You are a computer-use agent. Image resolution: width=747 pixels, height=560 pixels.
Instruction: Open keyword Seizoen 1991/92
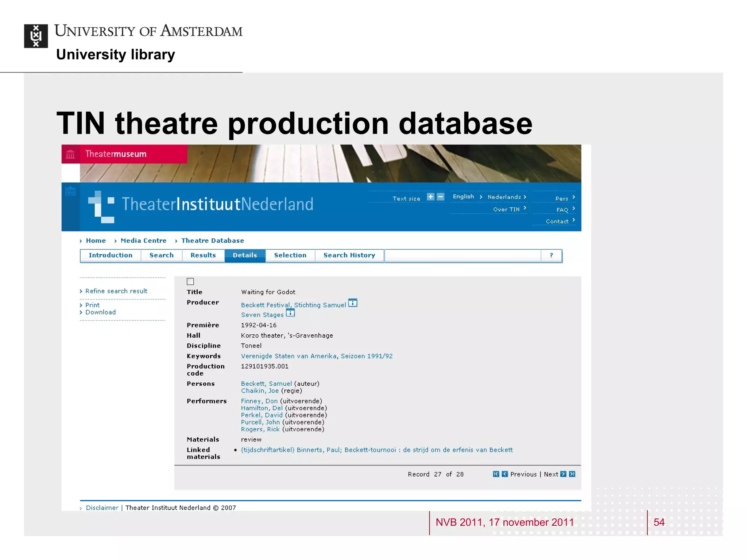click(367, 356)
